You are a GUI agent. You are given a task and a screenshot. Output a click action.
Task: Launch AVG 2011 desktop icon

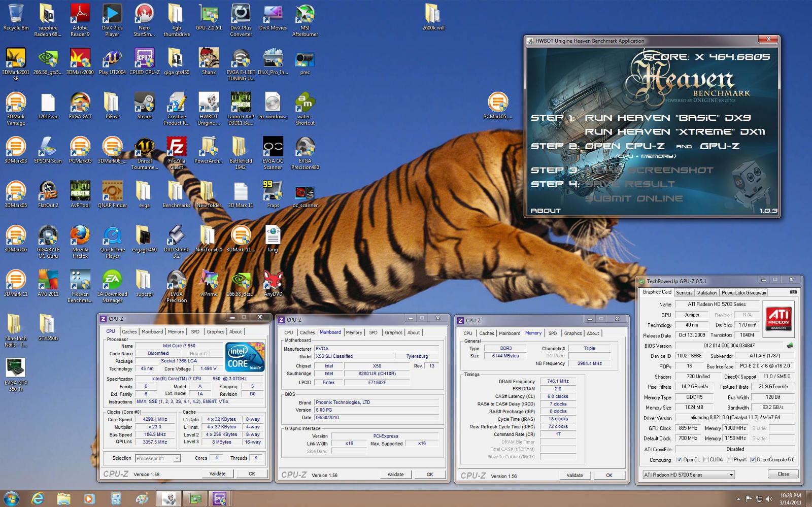(x=48, y=283)
